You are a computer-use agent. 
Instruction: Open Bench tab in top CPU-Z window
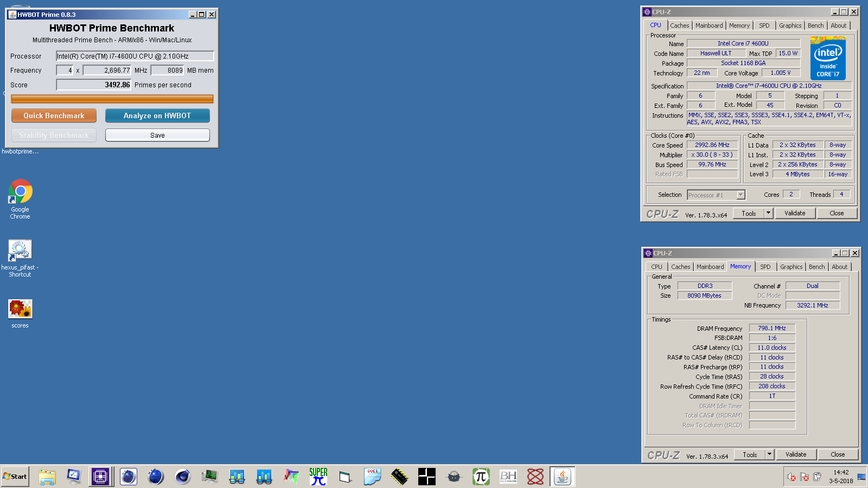815,25
